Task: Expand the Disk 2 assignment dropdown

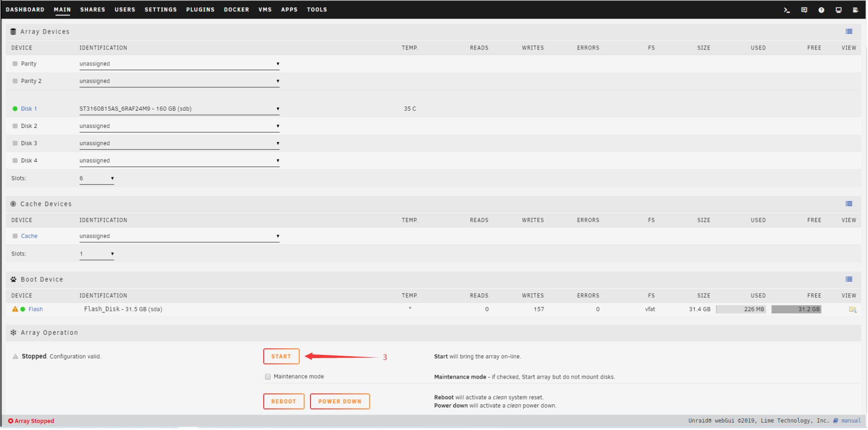Action: coord(179,126)
